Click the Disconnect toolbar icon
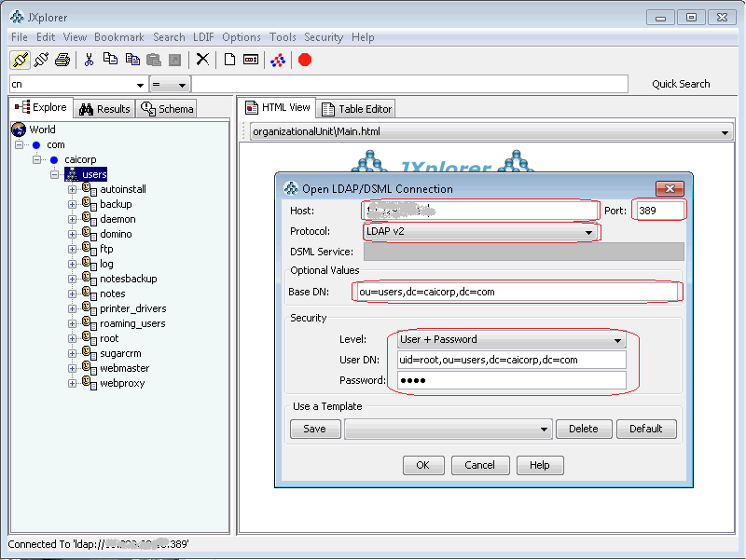Screen dimensions: 746x560 pyautogui.click(x=41, y=60)
